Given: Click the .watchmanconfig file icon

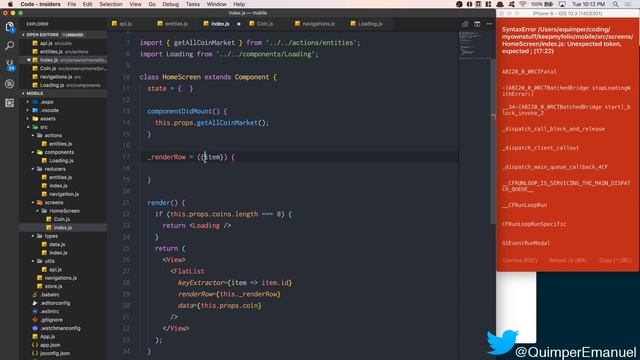Looking at the screenshot, I should click(35, 328).
